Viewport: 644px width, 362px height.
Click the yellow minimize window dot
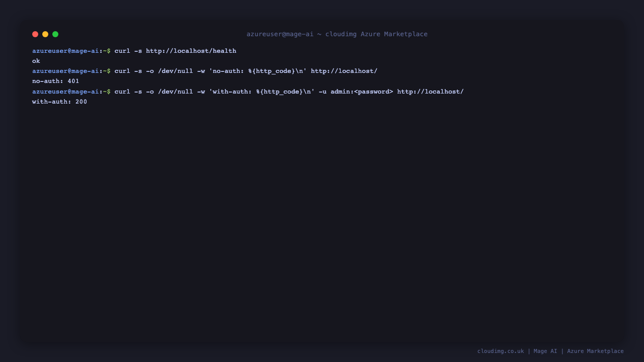(45, 34)
